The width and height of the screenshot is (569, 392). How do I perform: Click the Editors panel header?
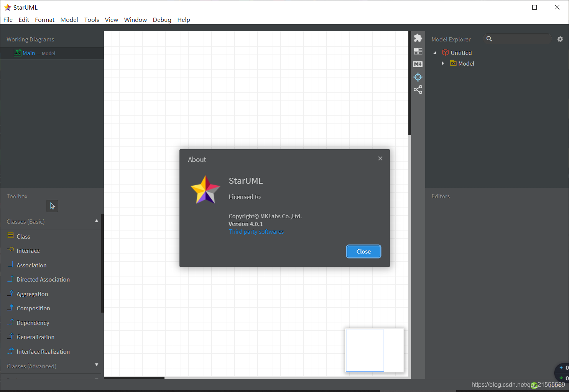click(x=441, y=196)
